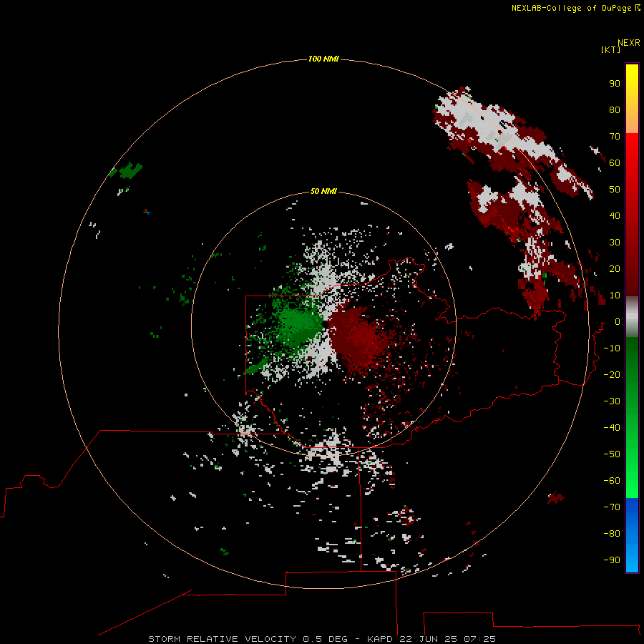Screen dimensions: 644x644
Task: Click the 20 value on velocity scale
Action: pos(615,268)
